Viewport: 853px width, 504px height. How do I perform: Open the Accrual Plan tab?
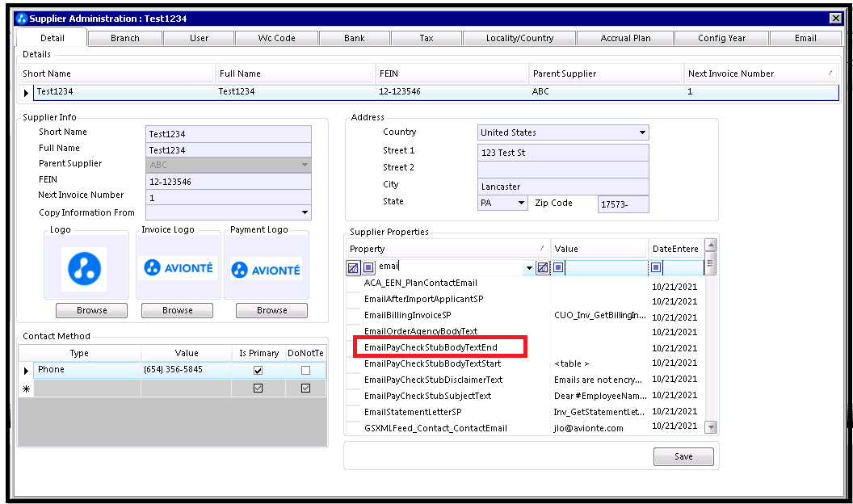tap(625, 38)
